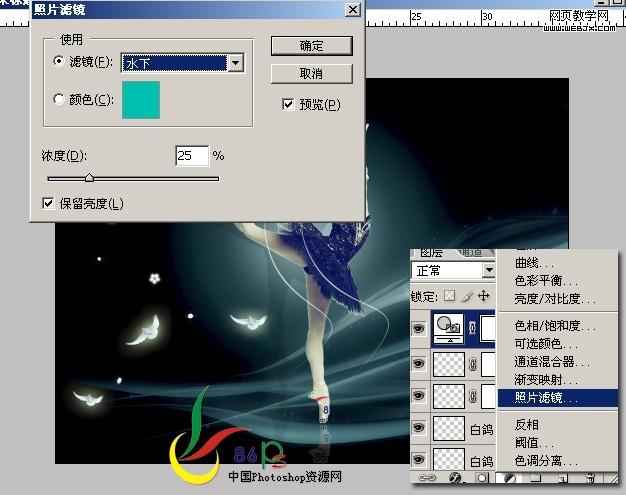Click the create new layer icon
The height and width of the screenshot is (495, 626).
564,478
